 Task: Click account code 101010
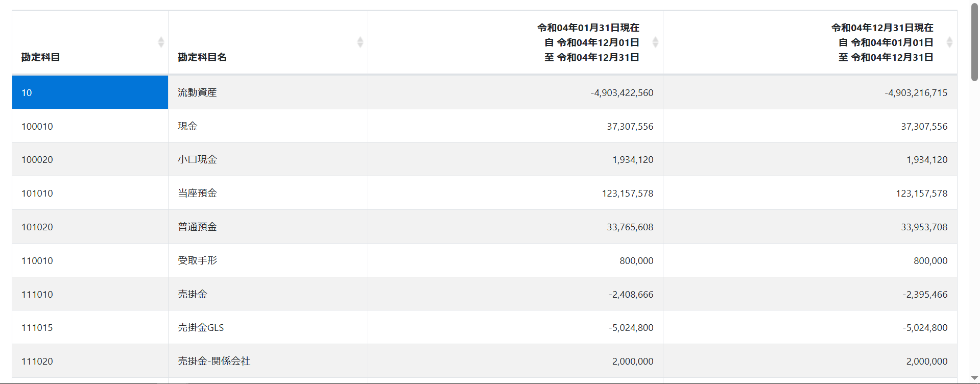coord(37,193)
